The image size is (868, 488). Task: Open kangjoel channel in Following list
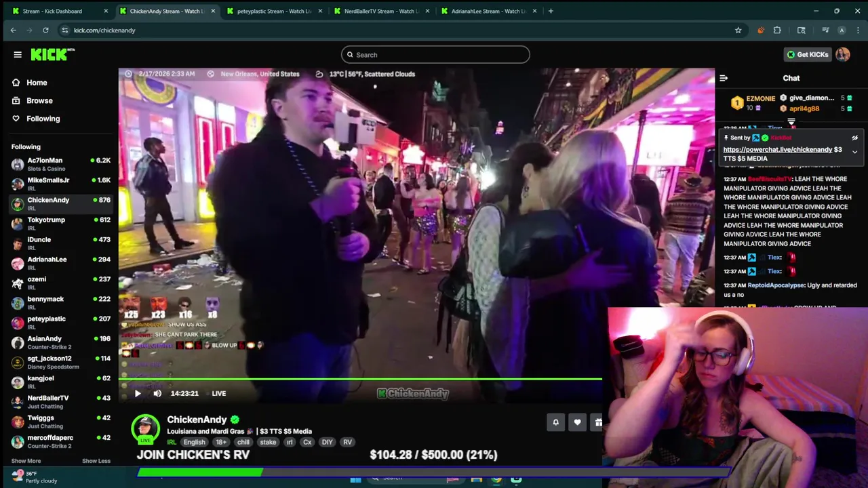(60, 382)
